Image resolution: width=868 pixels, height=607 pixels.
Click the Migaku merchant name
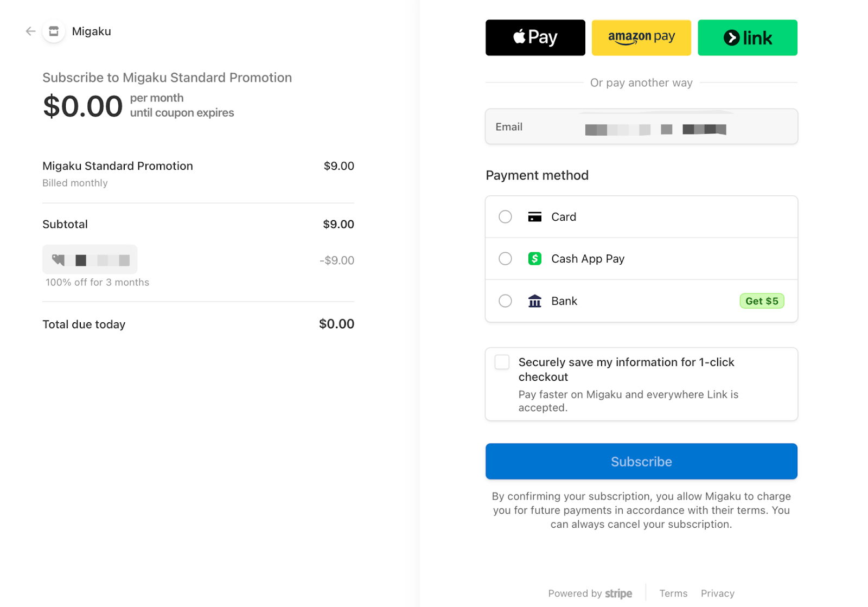coord(91,31)
